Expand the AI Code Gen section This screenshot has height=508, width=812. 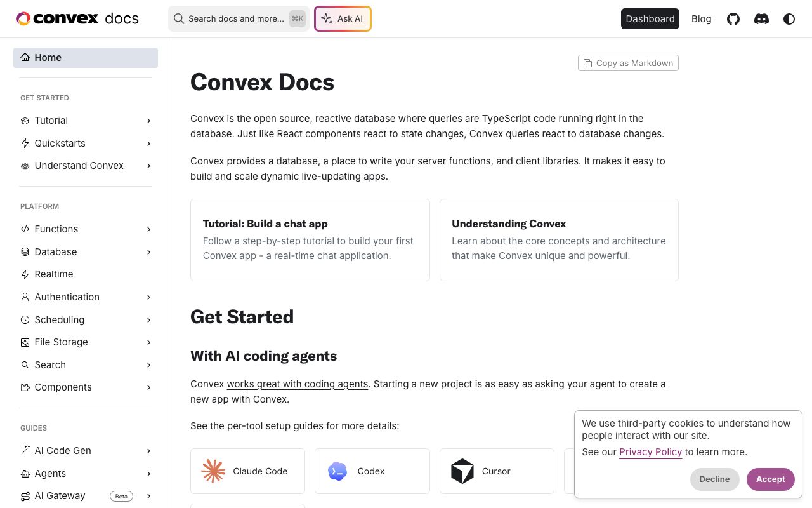[x=148, y=451]
